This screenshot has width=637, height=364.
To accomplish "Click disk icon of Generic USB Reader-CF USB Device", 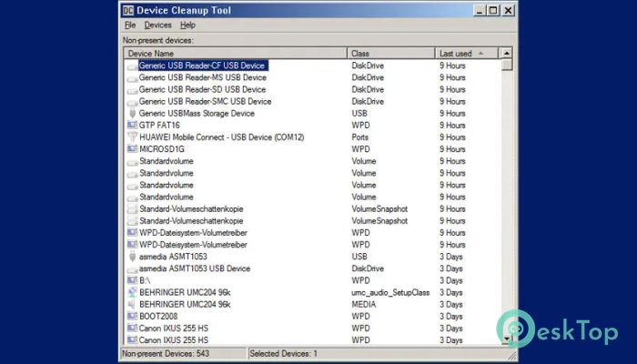I will coord(133,66).
